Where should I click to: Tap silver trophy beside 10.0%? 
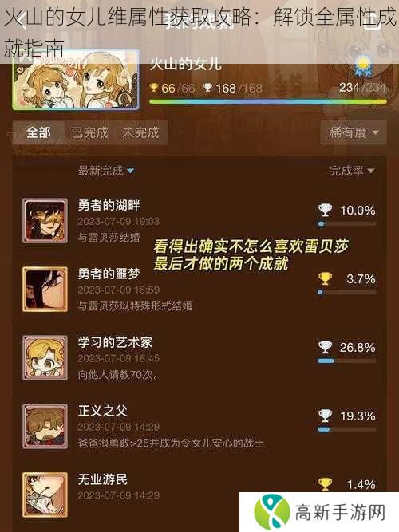point(325,210)
